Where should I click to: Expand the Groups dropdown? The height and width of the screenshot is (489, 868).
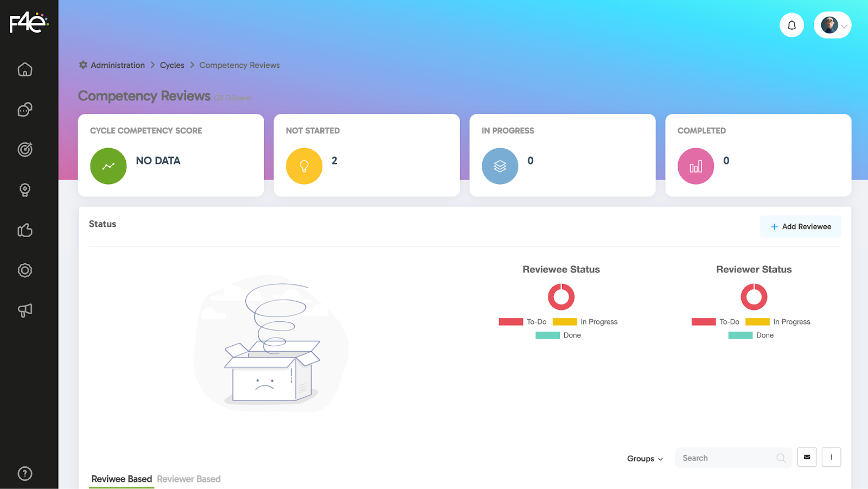click(644, 459)
